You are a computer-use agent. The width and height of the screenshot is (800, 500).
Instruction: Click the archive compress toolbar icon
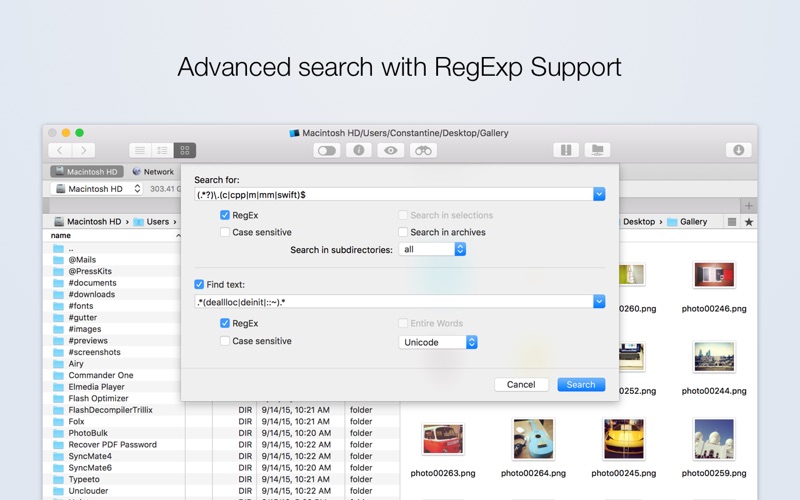(566, 150)
